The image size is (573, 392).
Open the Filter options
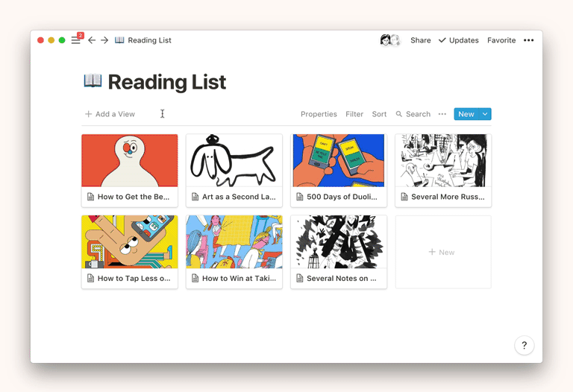pyautogui.click(x=354, y=114)
